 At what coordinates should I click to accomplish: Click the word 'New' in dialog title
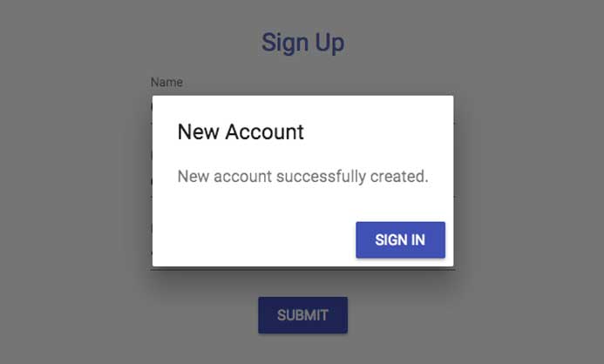click(x=199, y=132)
